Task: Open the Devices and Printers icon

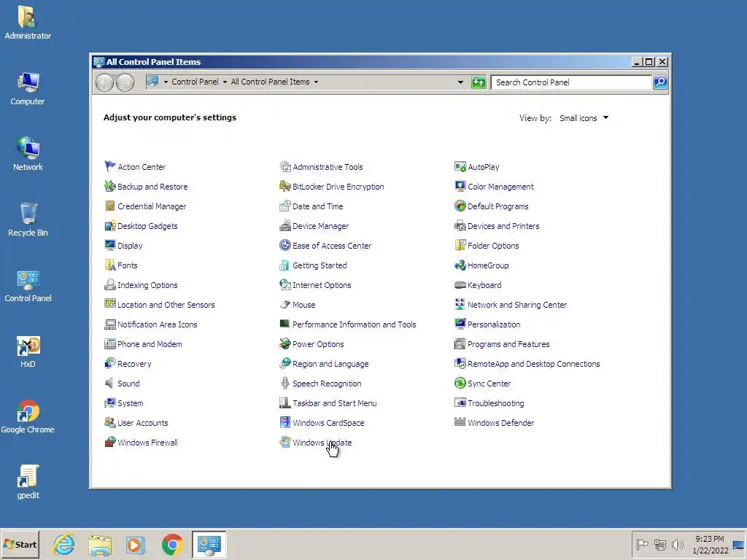Action: pyautogui.click(x=460, y=226)
